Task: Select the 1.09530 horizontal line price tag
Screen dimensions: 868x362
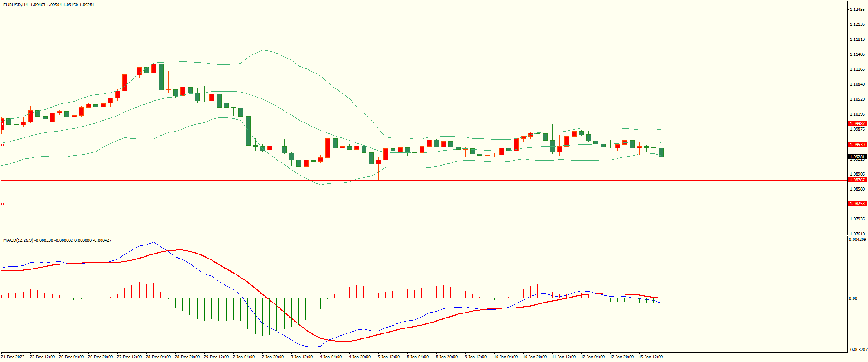Action: pos(857,145)
